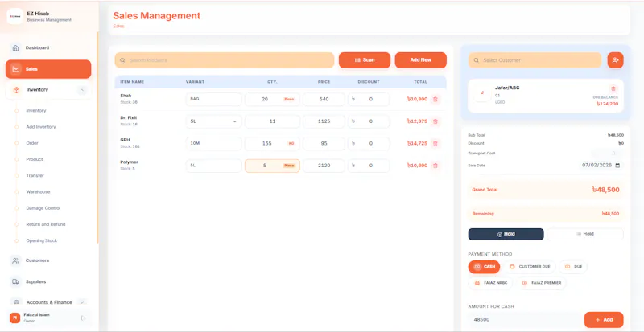Click the Add payment button
This screenshot has width=644, height=332.
pyautogui.click(x=604, y=320)
